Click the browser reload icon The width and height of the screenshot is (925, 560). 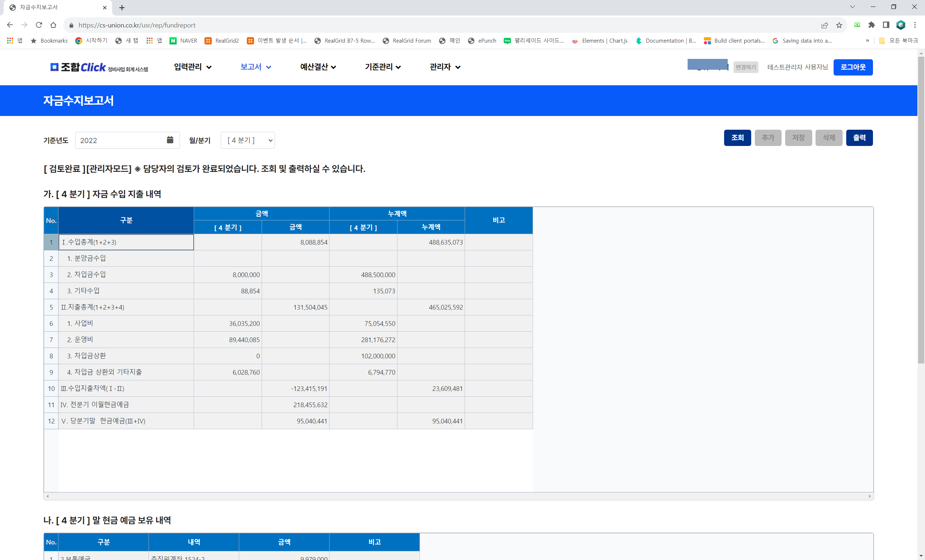pyautogui.click(x=39, y=25)
